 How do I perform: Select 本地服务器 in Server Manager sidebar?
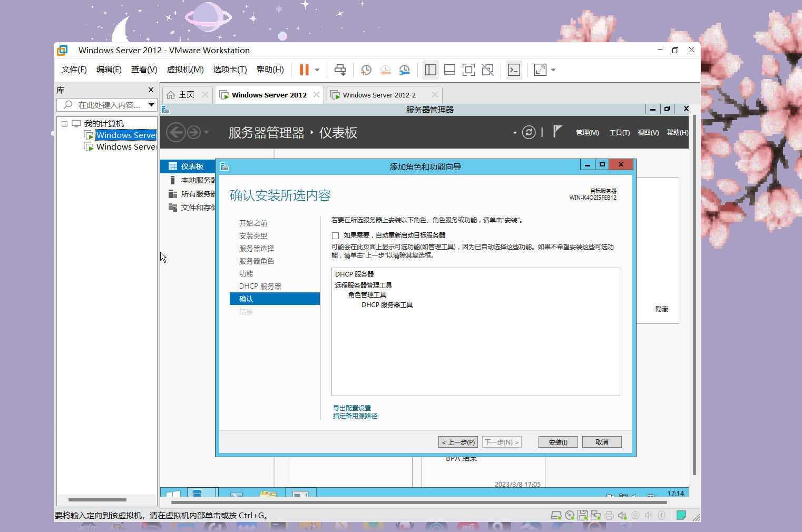point(188,180)
